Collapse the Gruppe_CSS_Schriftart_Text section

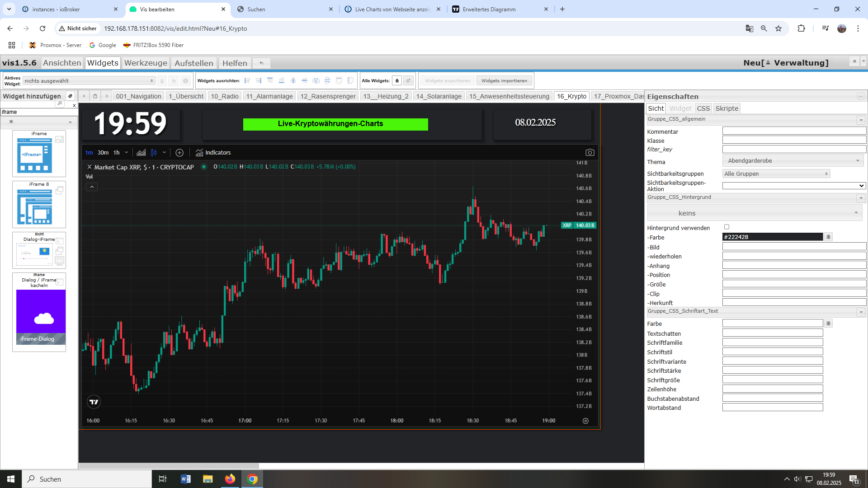pyautogui.click(x=861, y=312)
